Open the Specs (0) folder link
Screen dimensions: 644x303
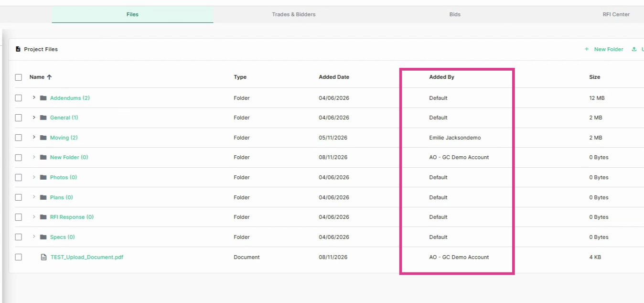(63, 237)
